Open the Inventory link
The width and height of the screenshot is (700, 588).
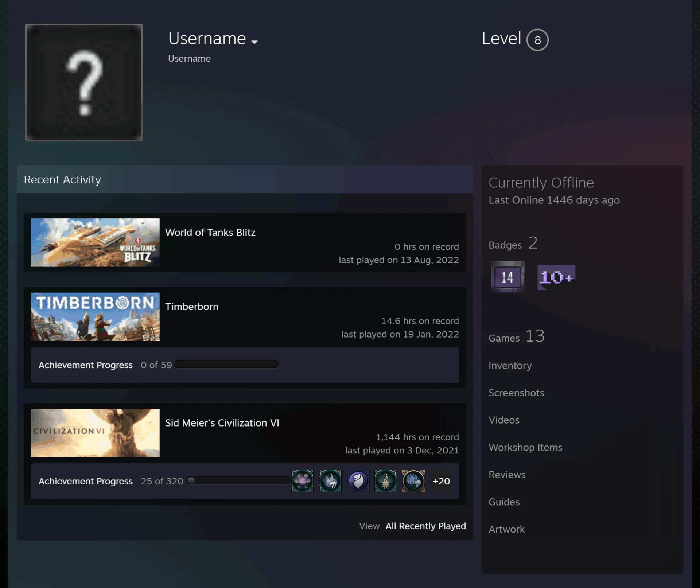tap(510, 365)
